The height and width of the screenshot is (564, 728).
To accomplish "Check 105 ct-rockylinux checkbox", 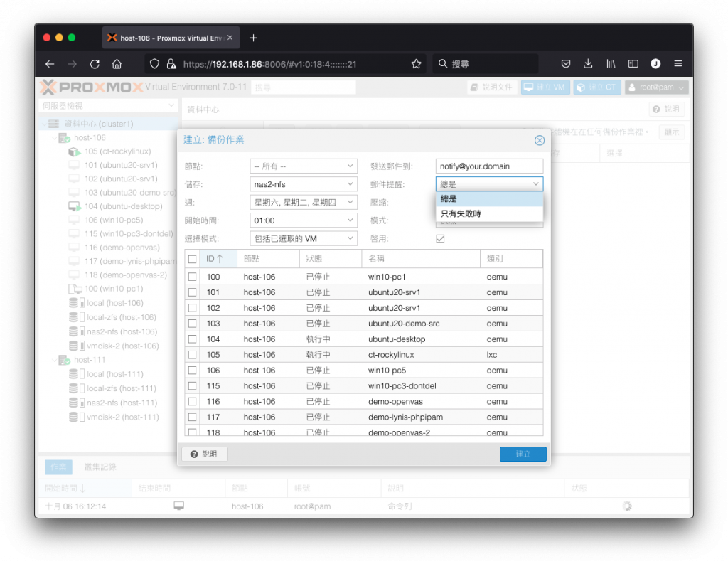I will [x=192, y=355].
